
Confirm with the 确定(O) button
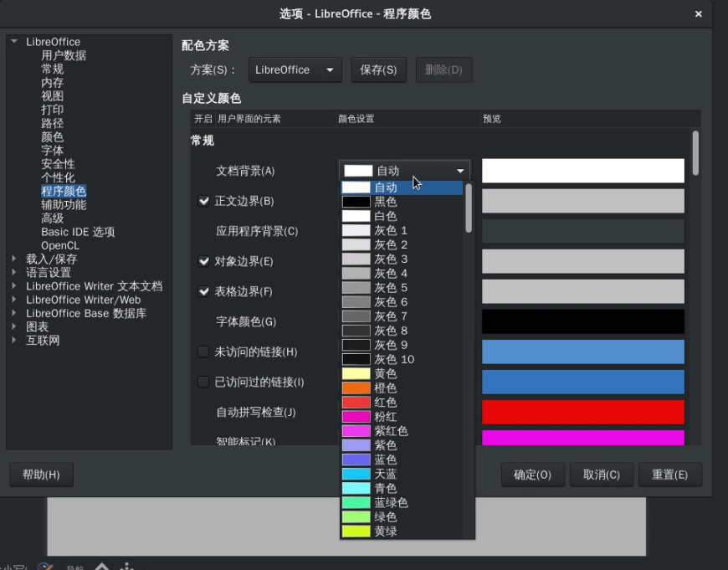532,475
